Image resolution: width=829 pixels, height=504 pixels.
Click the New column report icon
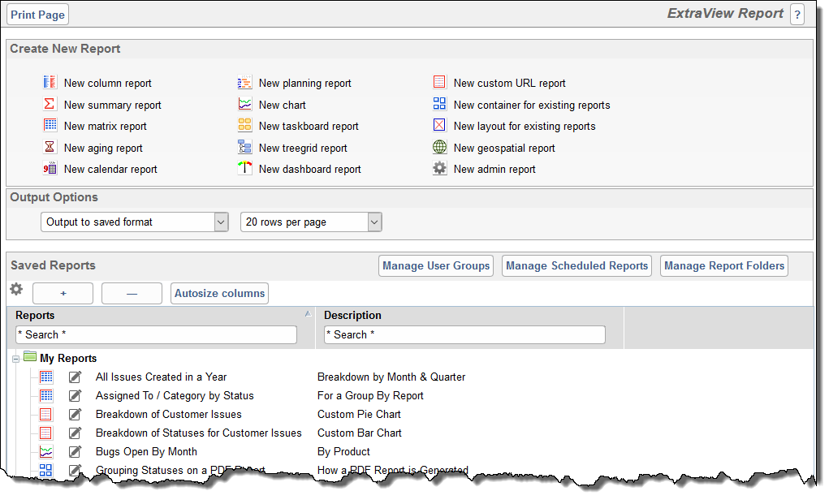(50, 82)
